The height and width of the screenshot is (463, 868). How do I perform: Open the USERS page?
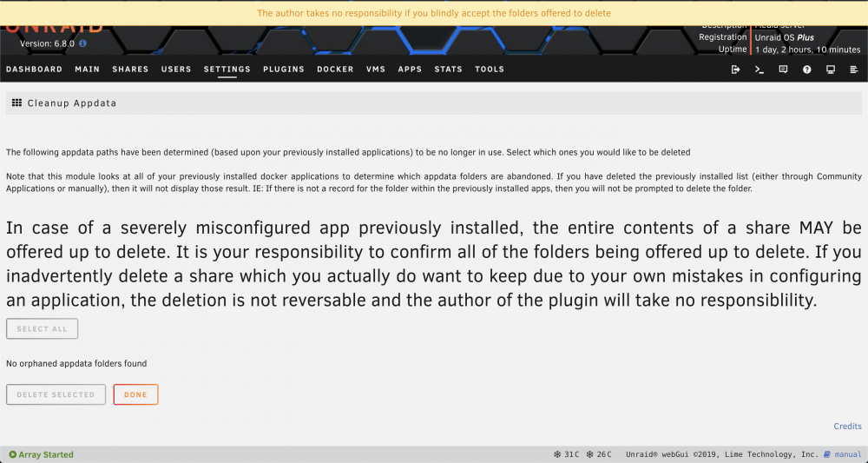coord(176,69)
